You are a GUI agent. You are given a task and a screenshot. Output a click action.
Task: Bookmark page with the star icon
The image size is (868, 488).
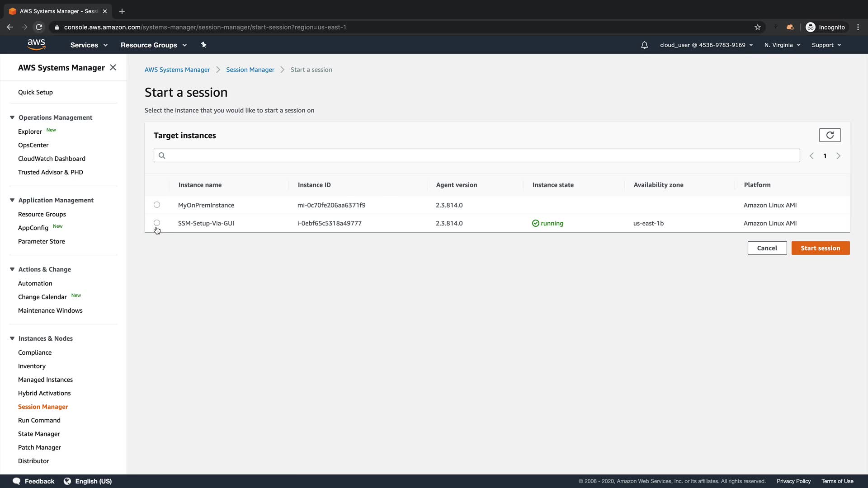tap(758, 27)
